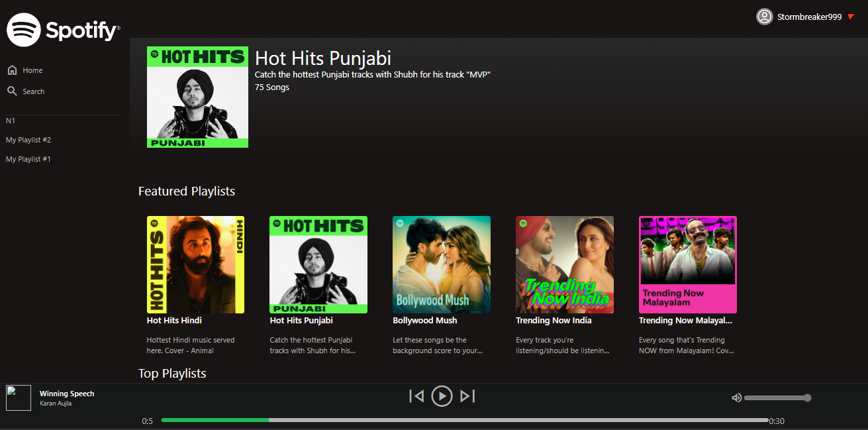Click the Karan Aujla artist name

(x=56, y=403)
